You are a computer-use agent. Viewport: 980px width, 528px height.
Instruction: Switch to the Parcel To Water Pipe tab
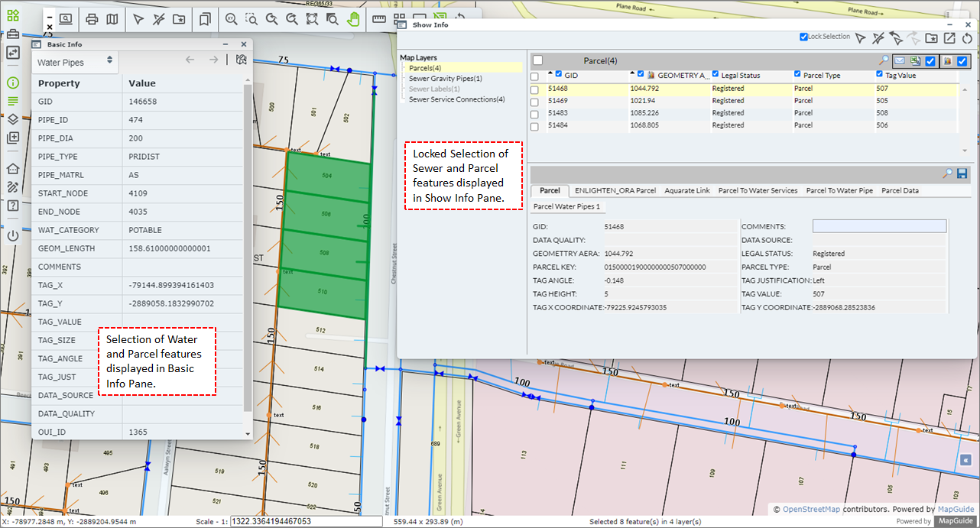point(839,190)
